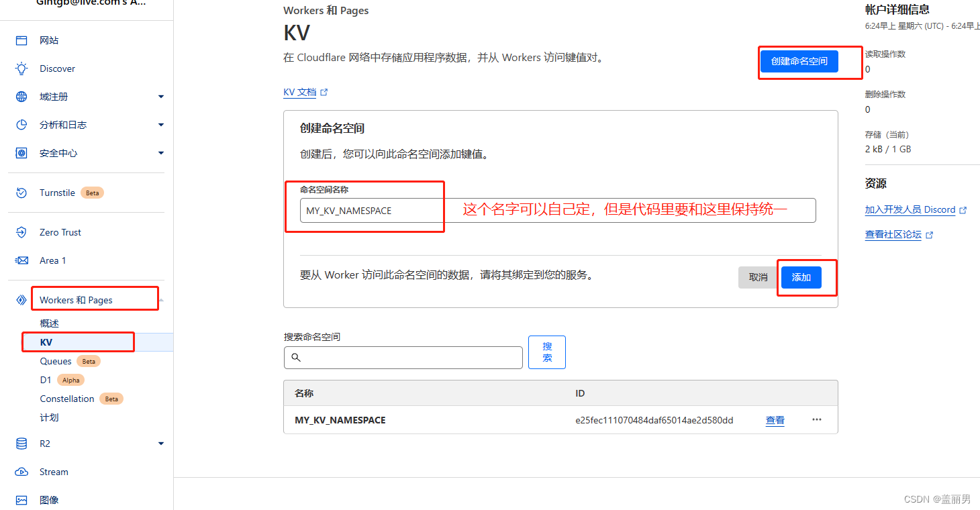980x510 pixels.
Task: Click the 分析和日志 pie chart icon
Action: click(x=21, y=125)
